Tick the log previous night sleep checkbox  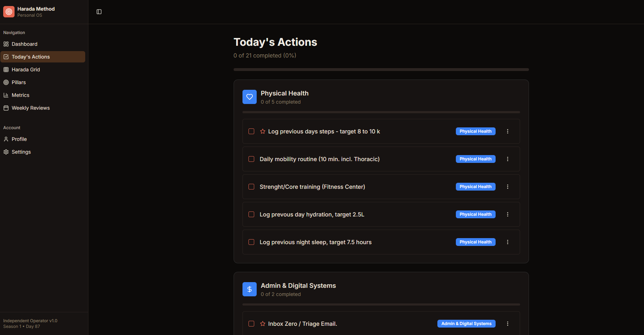click(x=251, y=242)
